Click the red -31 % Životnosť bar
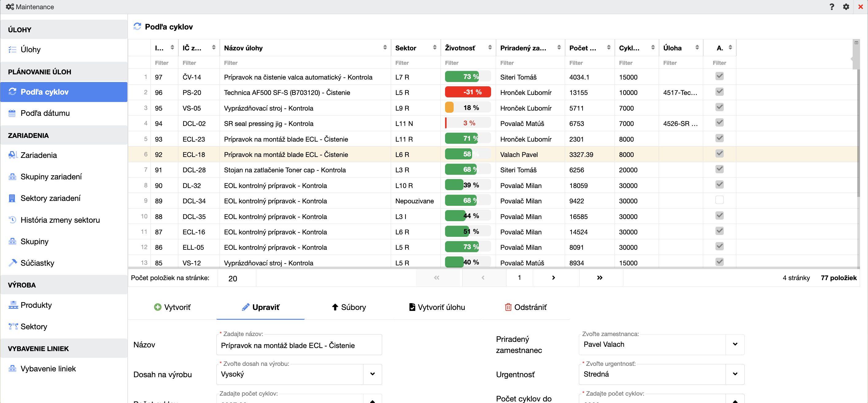868x403 pixels. pyautogui.click(x=467, y=92)
